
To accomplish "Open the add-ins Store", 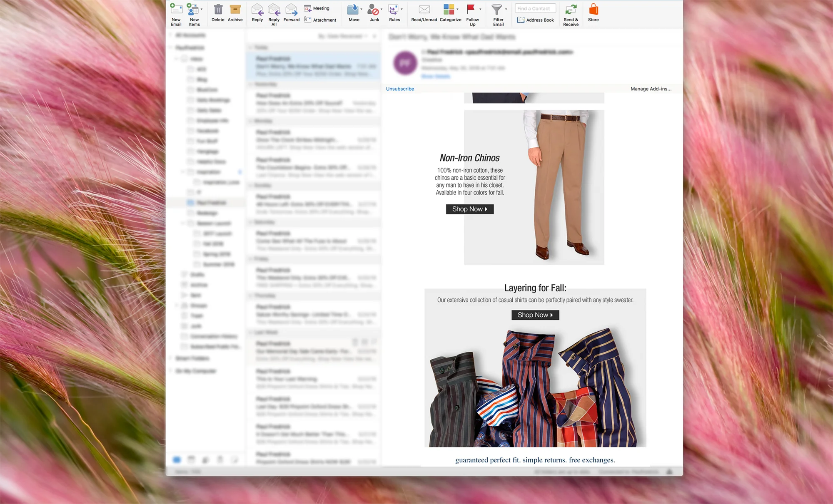I will coord(594,13).
